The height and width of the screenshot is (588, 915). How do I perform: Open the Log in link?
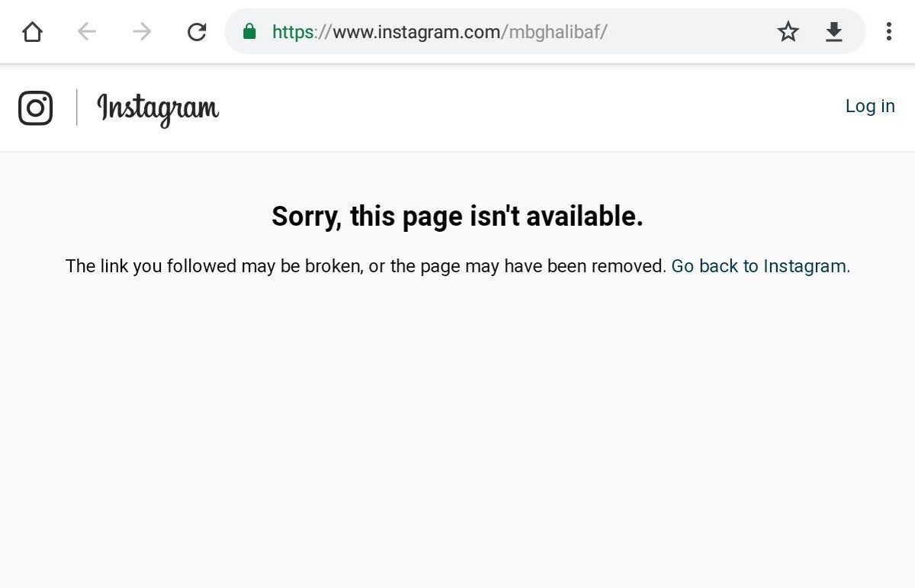click(x=870, y=106)
